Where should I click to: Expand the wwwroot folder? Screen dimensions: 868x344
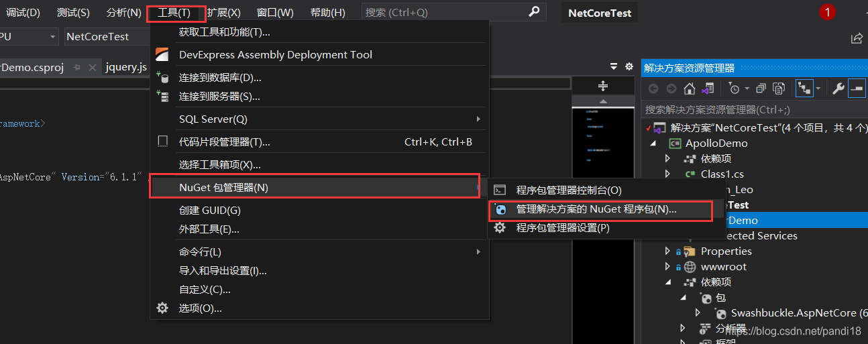point(667,267)
